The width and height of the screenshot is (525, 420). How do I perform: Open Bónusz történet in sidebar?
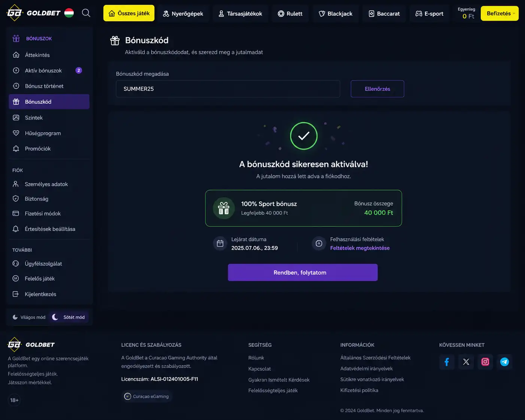pyautogui.click(x=49, y=86)
